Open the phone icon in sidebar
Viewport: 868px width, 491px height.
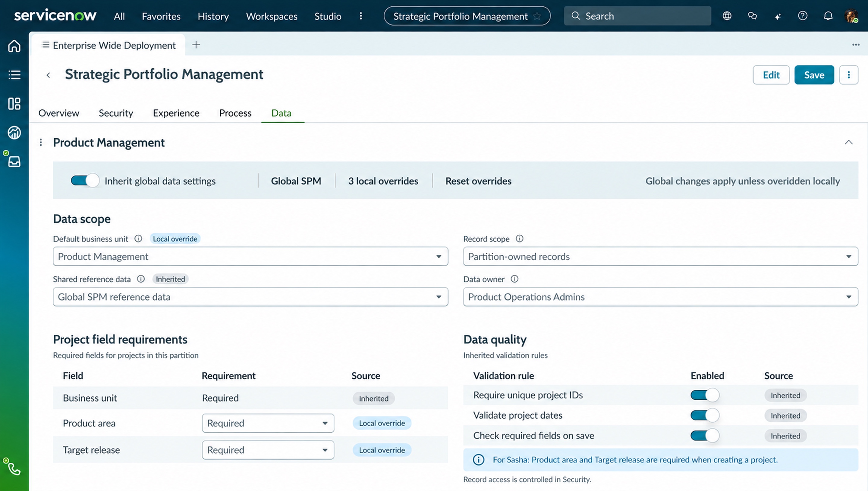pyautogui.click(x=14, y=469)
